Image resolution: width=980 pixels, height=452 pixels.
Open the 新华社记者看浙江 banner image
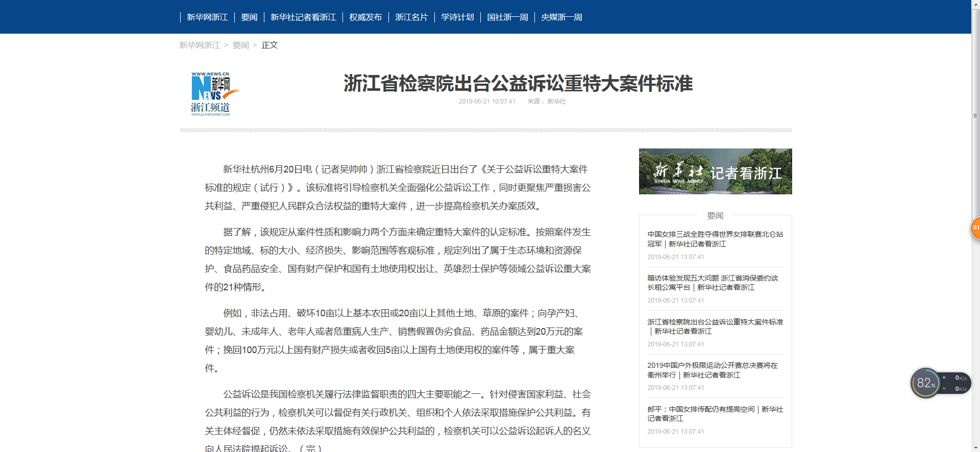(x=715, y=171)
